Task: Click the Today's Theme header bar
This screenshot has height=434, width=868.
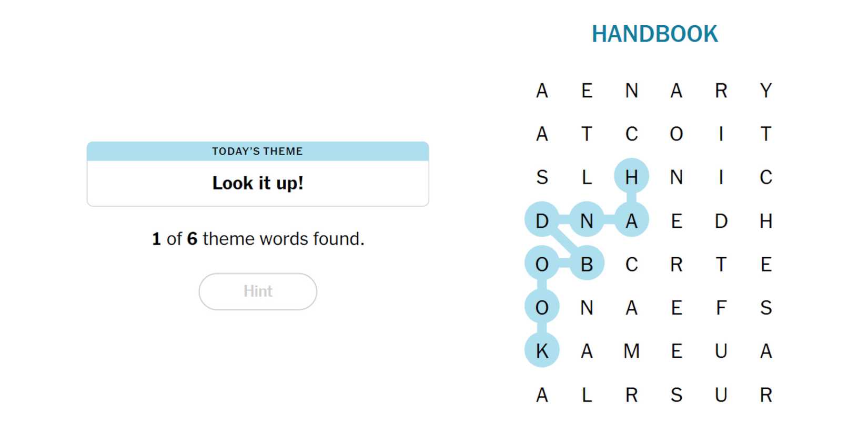Action: [x=258, y=152]
